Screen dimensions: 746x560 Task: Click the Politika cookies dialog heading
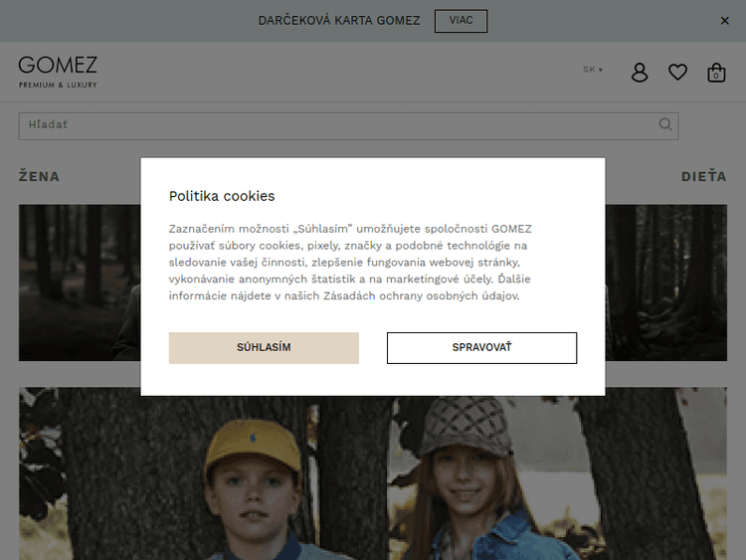[x=222, y=196]
